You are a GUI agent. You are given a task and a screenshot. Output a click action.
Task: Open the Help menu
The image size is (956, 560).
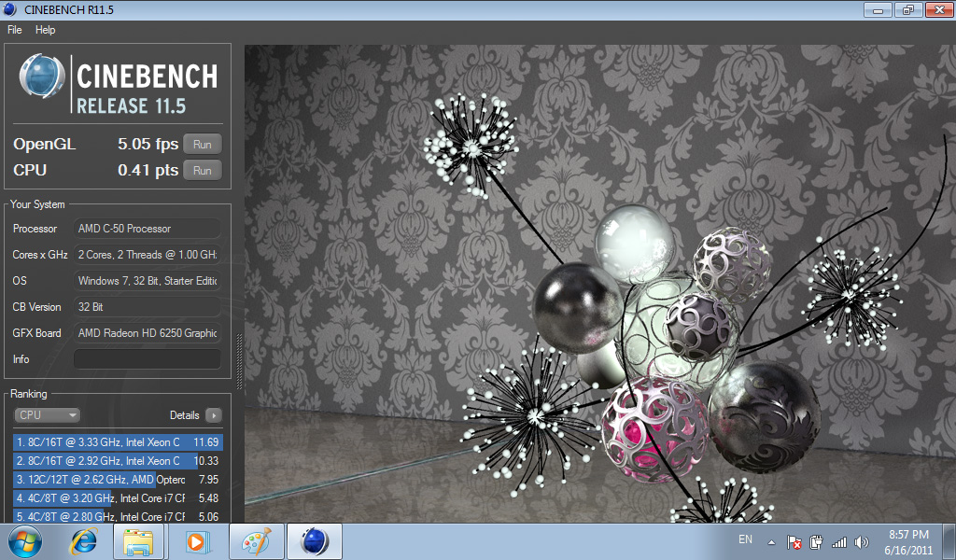(45, 30)
